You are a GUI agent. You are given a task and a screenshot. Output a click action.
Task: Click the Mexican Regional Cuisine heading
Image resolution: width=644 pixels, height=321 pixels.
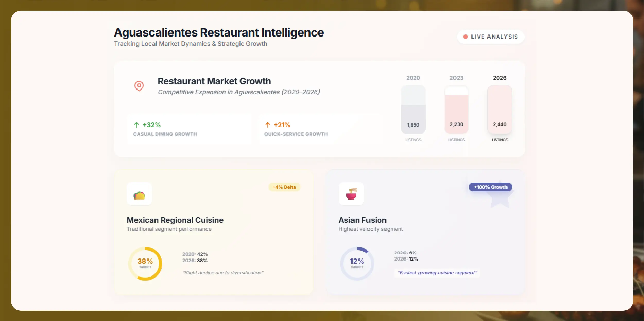pyautogui.click(x=175, y=220)
